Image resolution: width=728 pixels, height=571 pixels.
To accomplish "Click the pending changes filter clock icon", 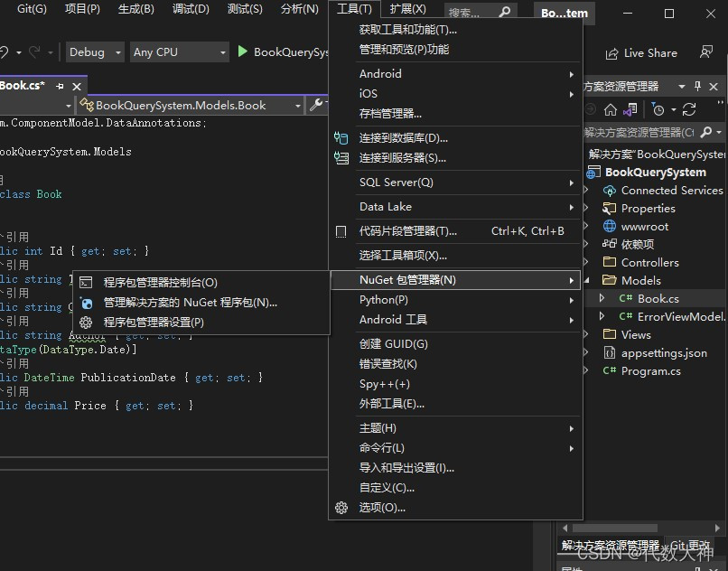I will pos(658,109).
